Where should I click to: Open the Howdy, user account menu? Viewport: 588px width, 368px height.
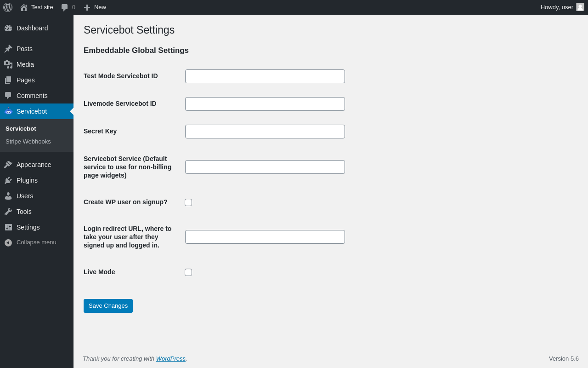(x=561, y=7)
